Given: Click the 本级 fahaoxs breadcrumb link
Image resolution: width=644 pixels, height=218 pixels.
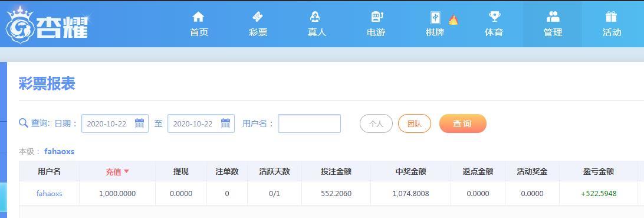Looking at the screenshot, I should [59, 151].
